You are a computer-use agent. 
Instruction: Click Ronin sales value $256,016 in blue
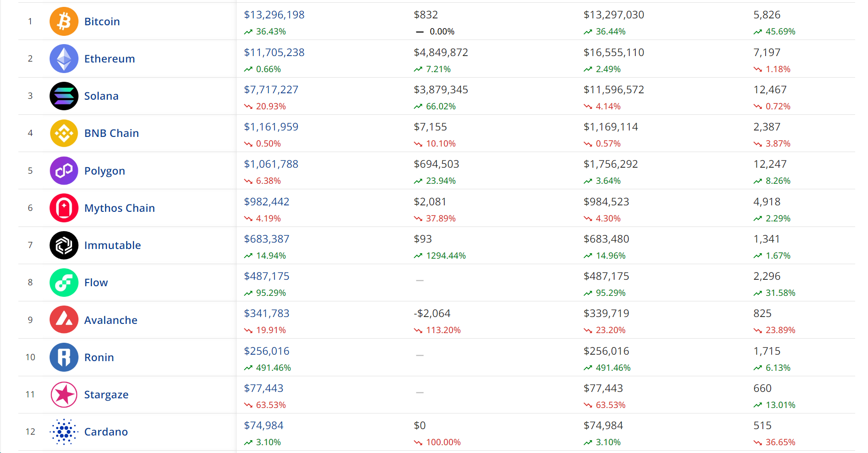click(267, 351)
